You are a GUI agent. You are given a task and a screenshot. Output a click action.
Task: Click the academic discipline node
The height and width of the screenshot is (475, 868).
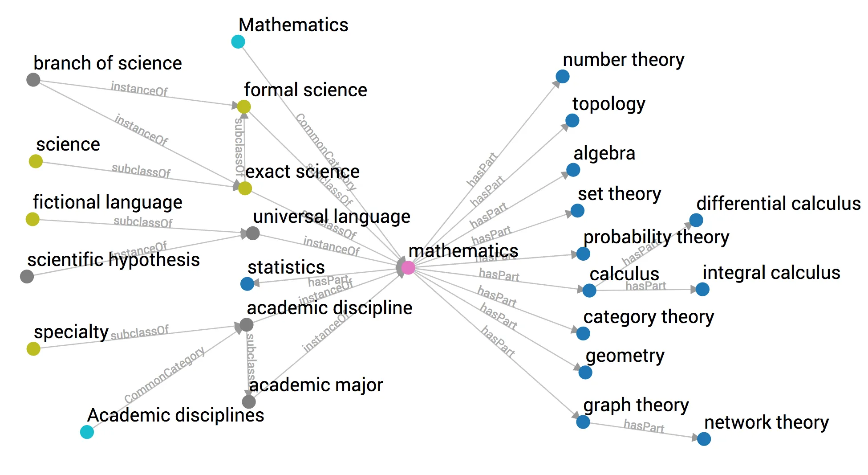pyautogui.click(x=247, y=325)
